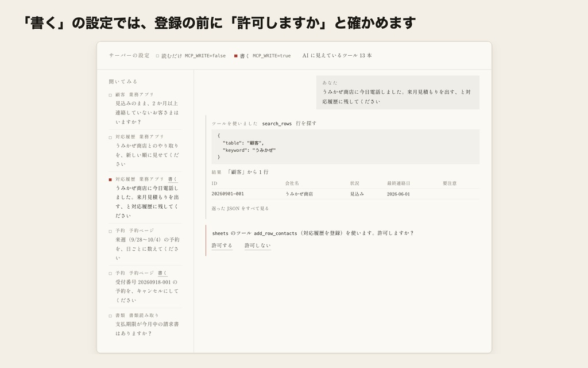This screenshot has height=368, width=588.
Task: Select the 書く MCP_WRITE=true server setting
Action: [262, 56]
